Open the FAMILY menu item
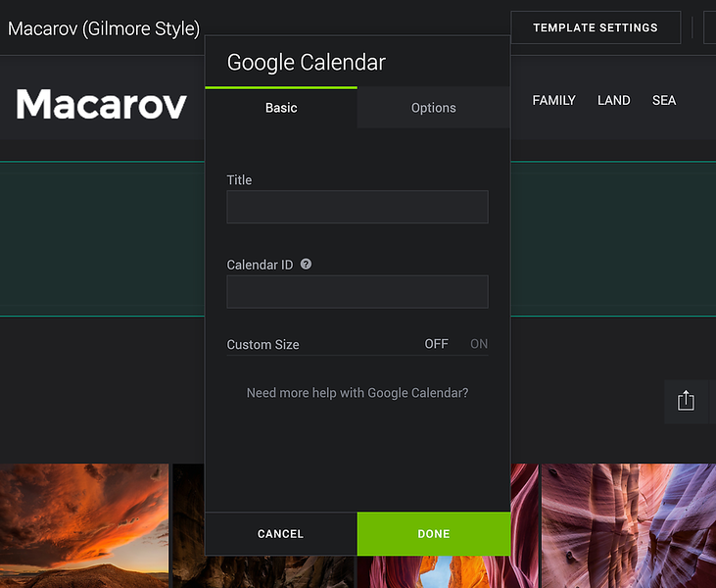Screen dimensions: 716x588 pyautogui.click(x=553, y=101)
